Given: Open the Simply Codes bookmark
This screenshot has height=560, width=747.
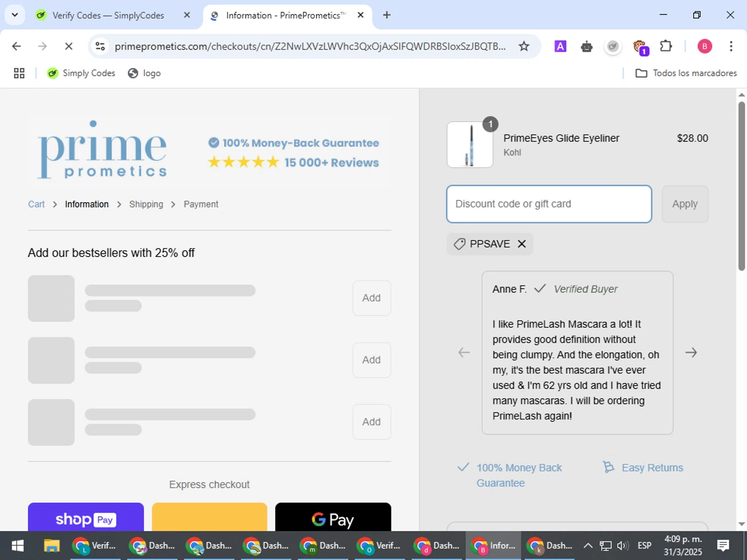Looking at the screenshot, I should [x=81, y=73].
